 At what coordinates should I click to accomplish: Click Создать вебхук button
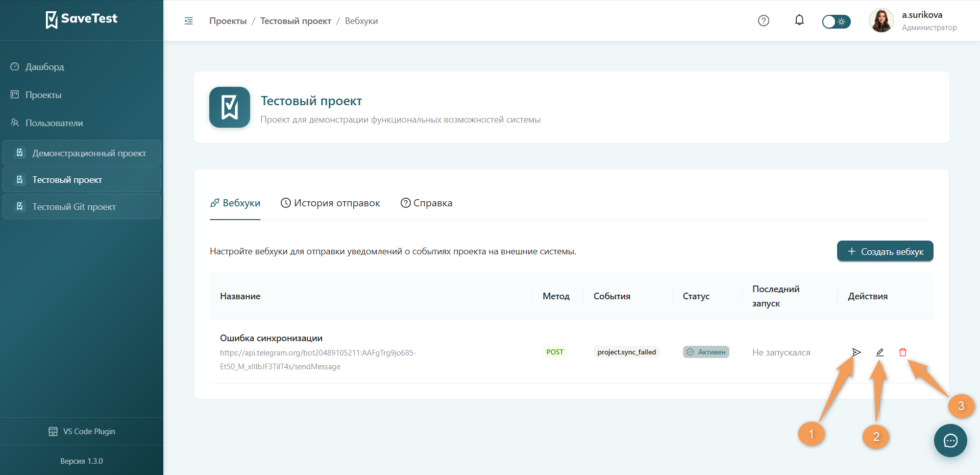point(885,251)
